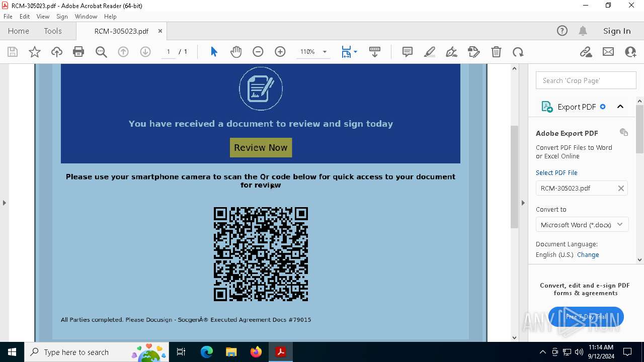The image size is (644, 362).
Task: Click the scrolling mode keyboard icon
Action: pos(375,52)
